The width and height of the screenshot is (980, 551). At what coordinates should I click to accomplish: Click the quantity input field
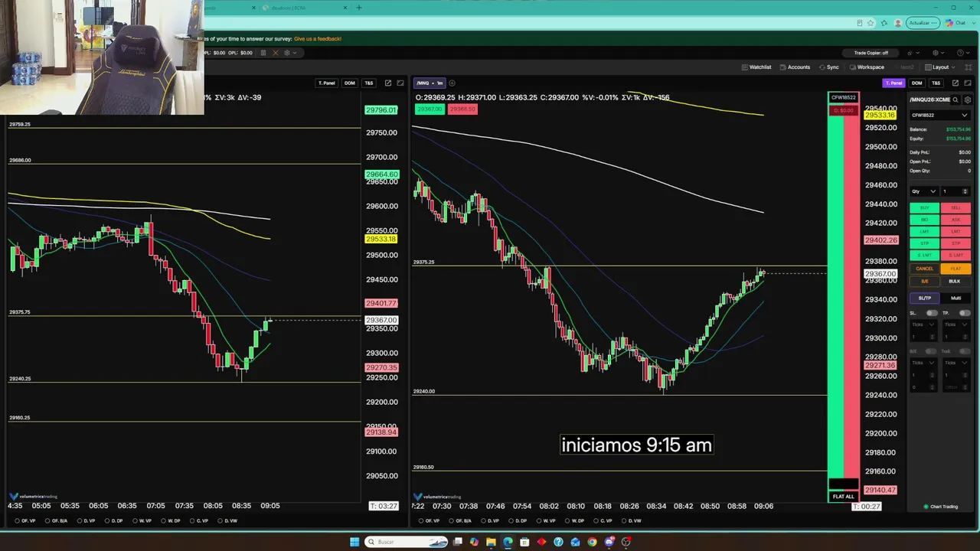click(955, 191)
